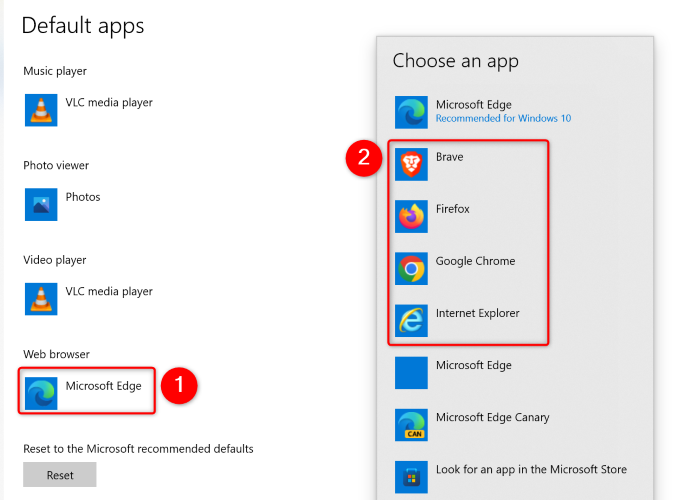Viewport: 676px width, 500px height.
Task: Click the Microsoft Edge Canary icon
Action: coord(411,424)
